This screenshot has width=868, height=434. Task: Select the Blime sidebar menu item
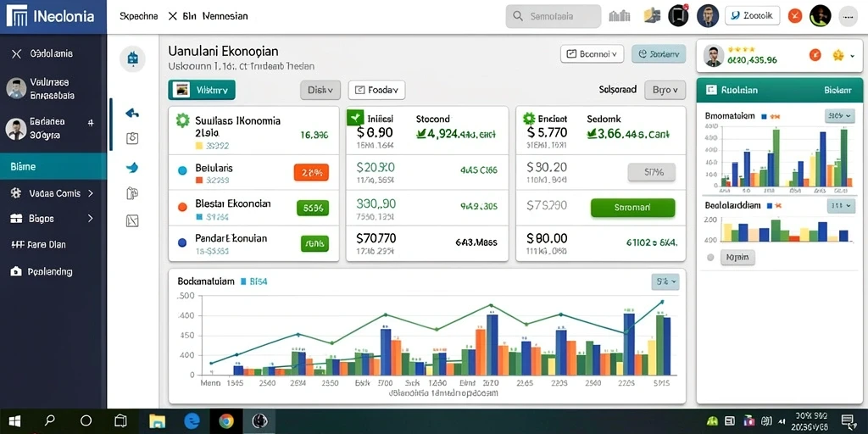pyautogui.click(x=53, y=166)
